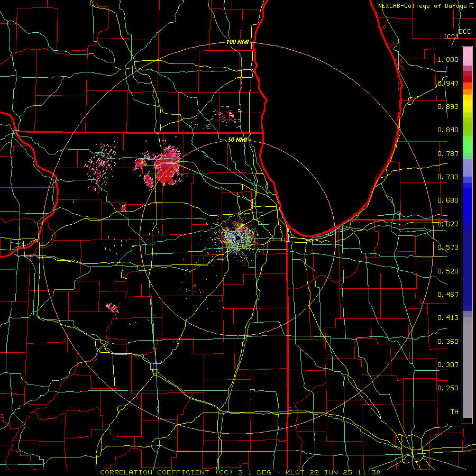Viewport: 476px width, 476px height.
Task: Click the speckled clutter at the radar site
Action: pos(239,237)
